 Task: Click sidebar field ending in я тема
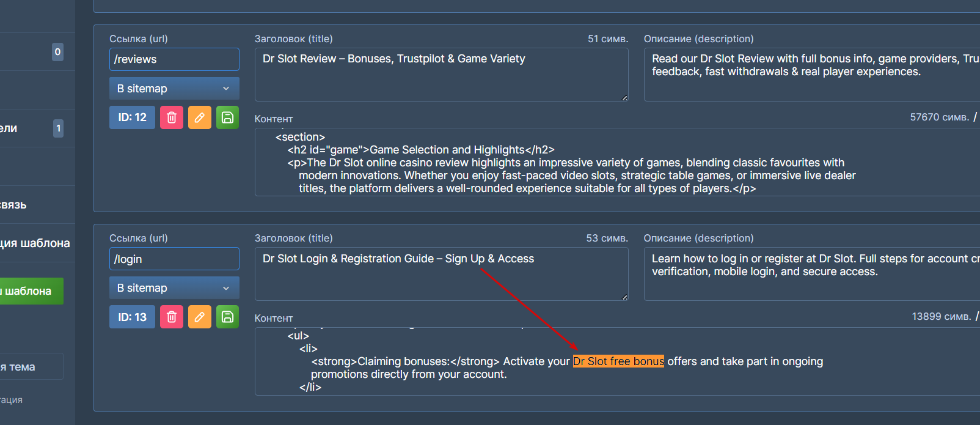pyautogui.click(x=32, y=366)
